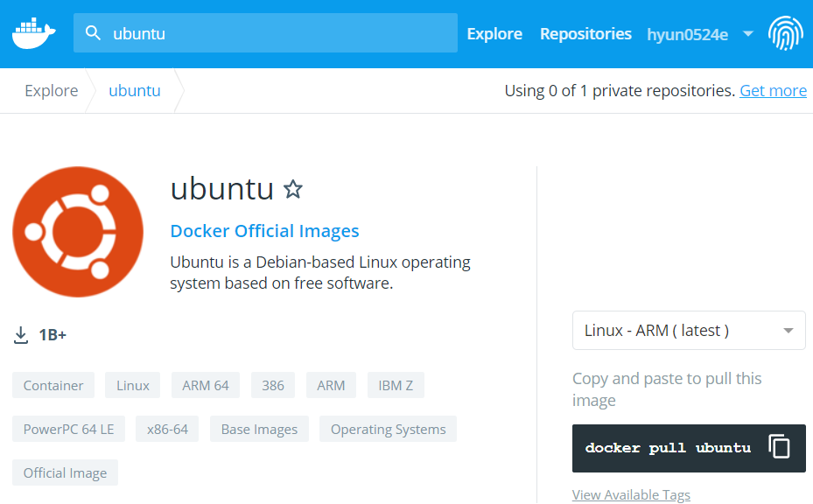Select the 386 tag

tap(273, 385)
